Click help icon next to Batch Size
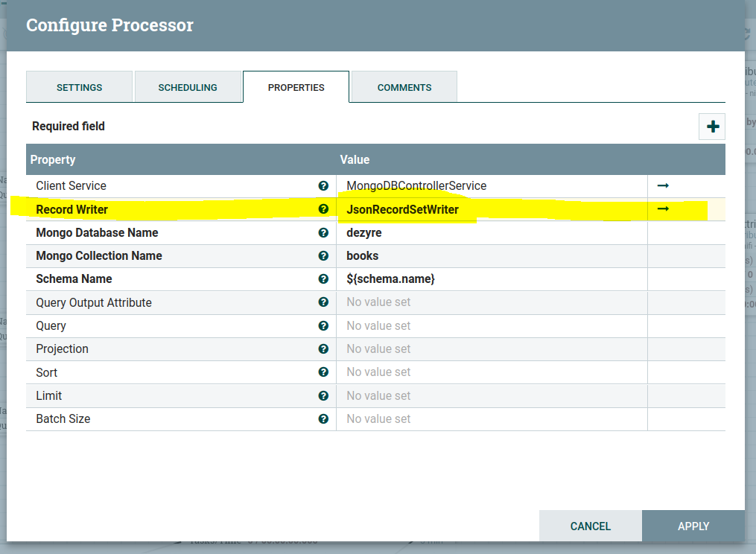756x554 pixels. 323,419
